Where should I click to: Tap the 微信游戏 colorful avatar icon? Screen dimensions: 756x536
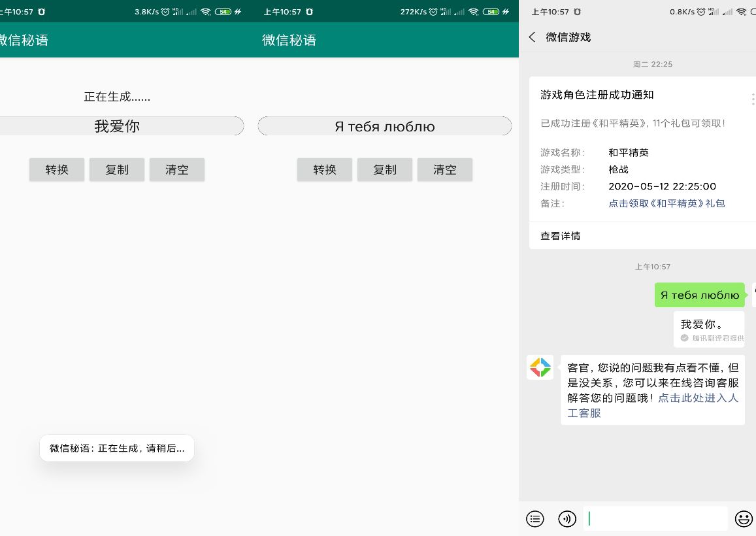tap(540, 367)
